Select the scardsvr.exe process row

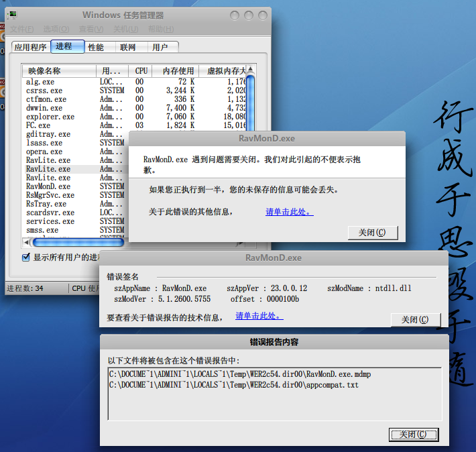76,213
